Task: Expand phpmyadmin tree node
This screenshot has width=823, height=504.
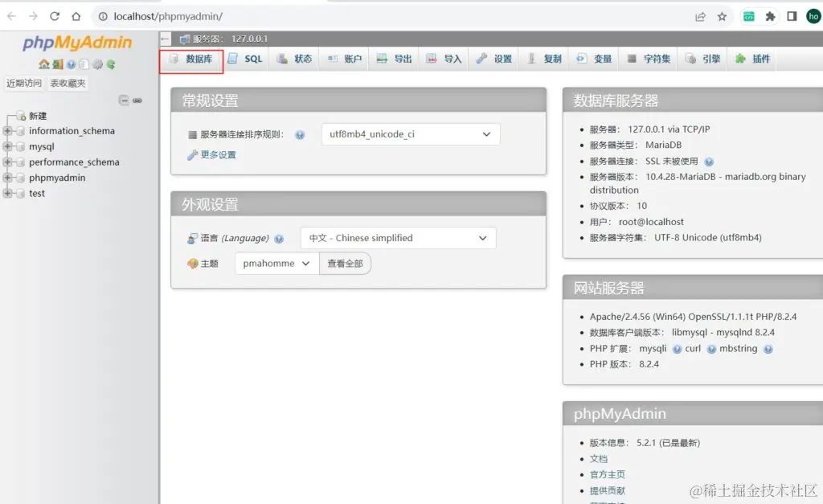Action: [x=7, y=178]
